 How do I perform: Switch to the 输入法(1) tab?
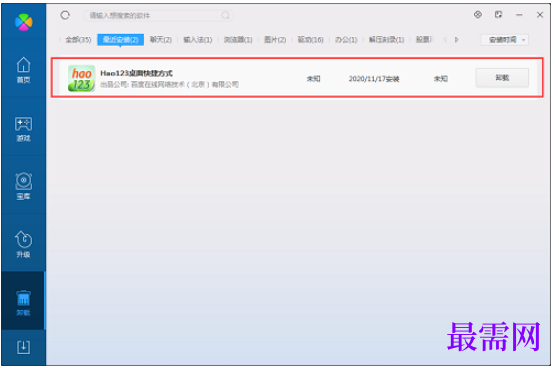[198, 40]
